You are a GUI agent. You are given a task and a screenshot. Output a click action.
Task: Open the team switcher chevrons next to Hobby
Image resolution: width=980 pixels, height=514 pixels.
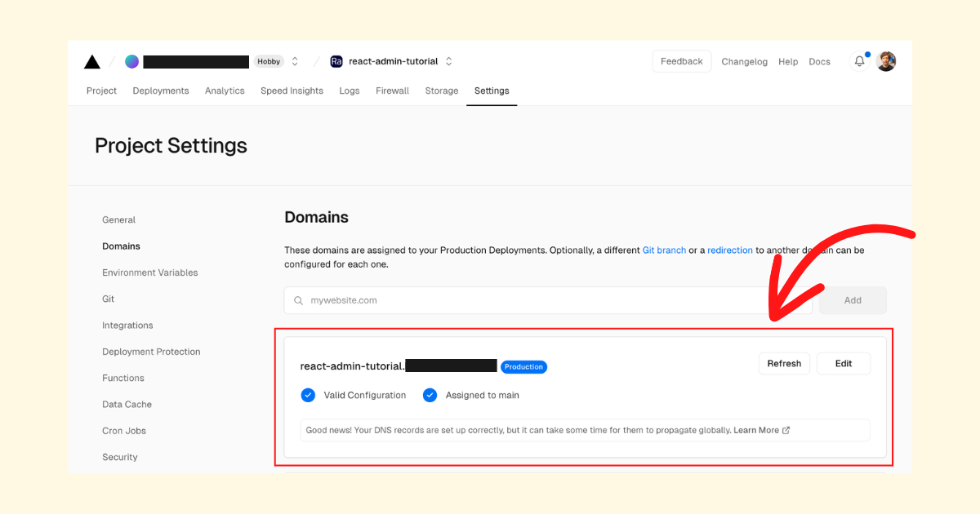tap(295, 61)
